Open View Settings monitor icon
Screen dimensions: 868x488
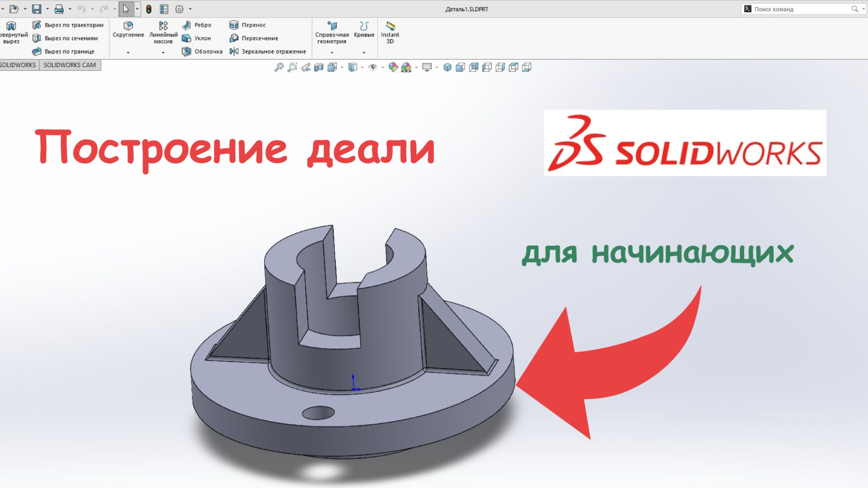click(x=427, y=67)
